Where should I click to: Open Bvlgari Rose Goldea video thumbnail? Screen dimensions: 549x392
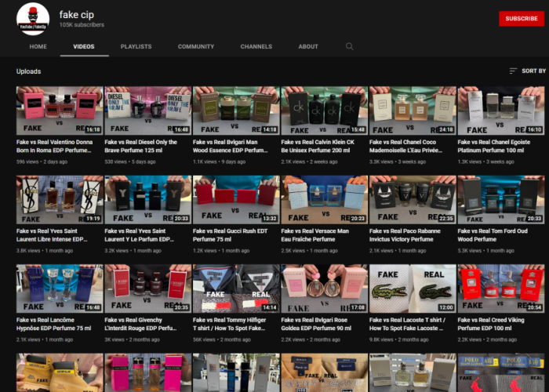pyautogui.click(x=325, y=289)
